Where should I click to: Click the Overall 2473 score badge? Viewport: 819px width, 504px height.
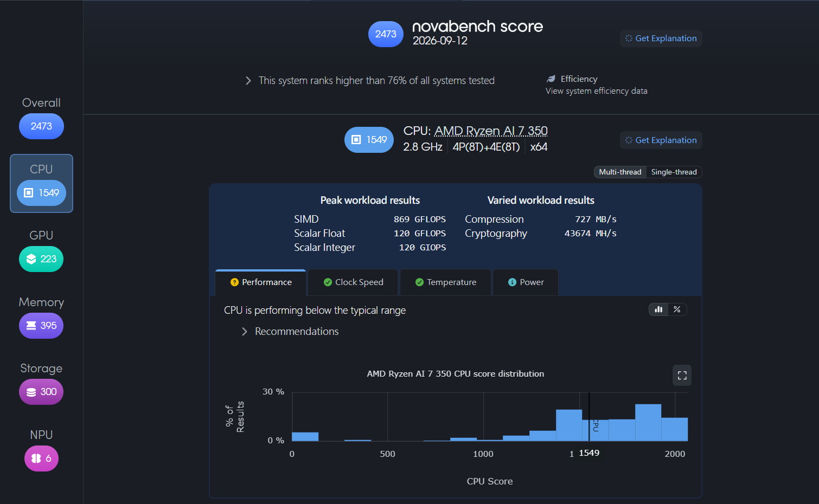click(x=41, y=126)
